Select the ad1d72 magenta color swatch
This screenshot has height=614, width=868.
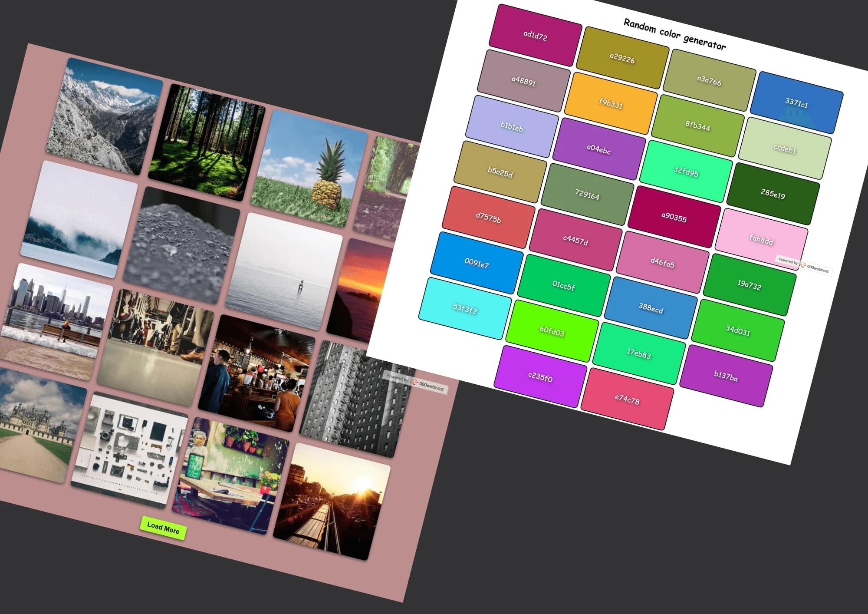tap(536, 36)
